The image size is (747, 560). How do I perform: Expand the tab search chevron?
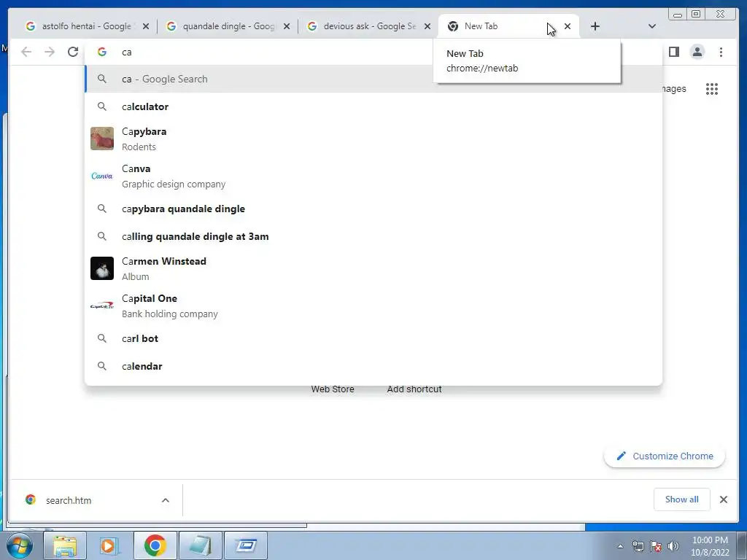(651, 26)
